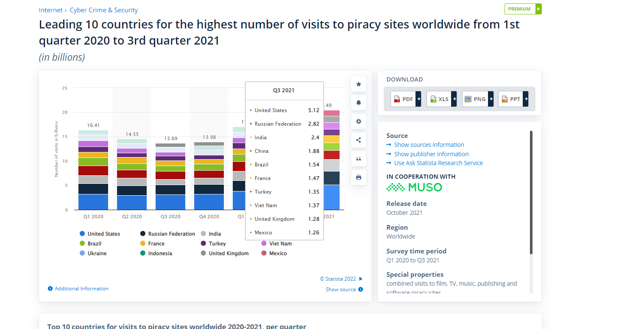This screenshot has height=329, width=644.
Task: Click the Q3 2020 stacked bar
Action: [x=170, y=177]
